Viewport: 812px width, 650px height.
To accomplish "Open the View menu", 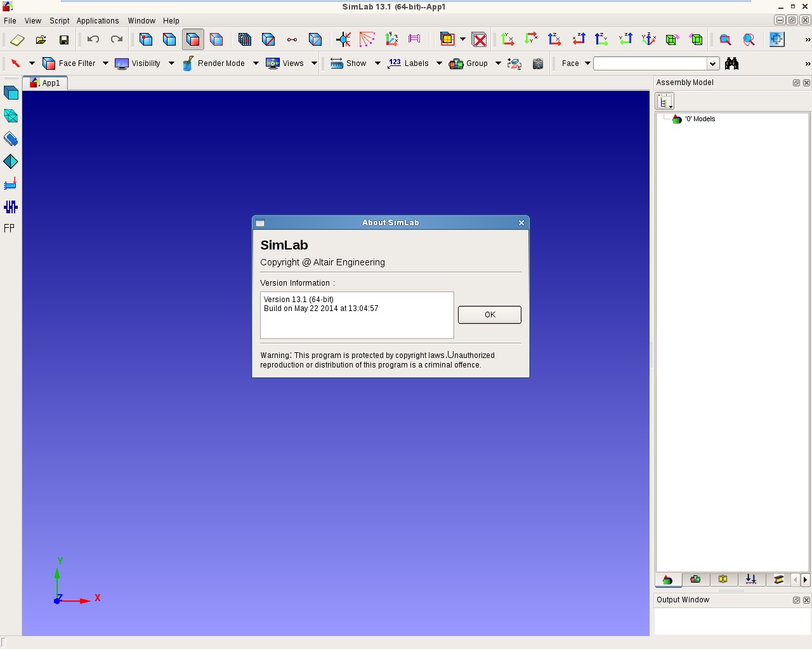I will 33,21.
